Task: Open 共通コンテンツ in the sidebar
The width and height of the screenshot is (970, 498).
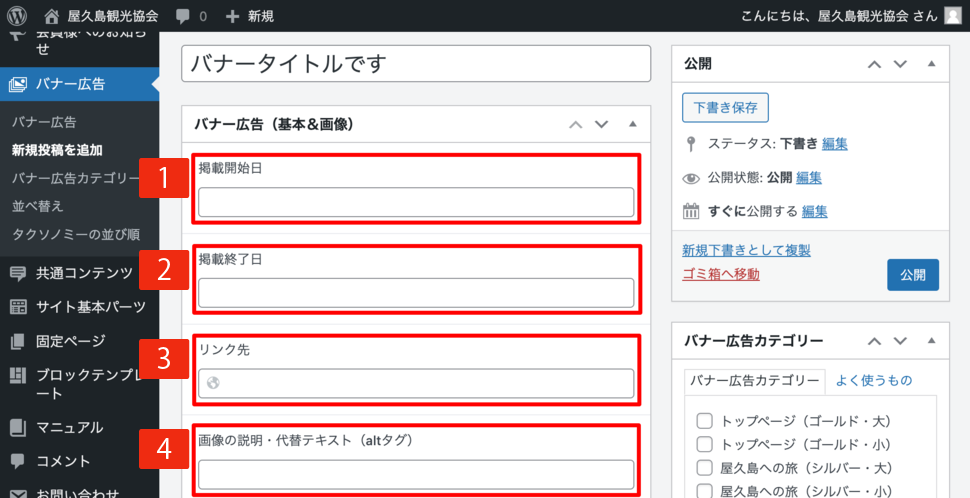Action: (x=84, y=273)
